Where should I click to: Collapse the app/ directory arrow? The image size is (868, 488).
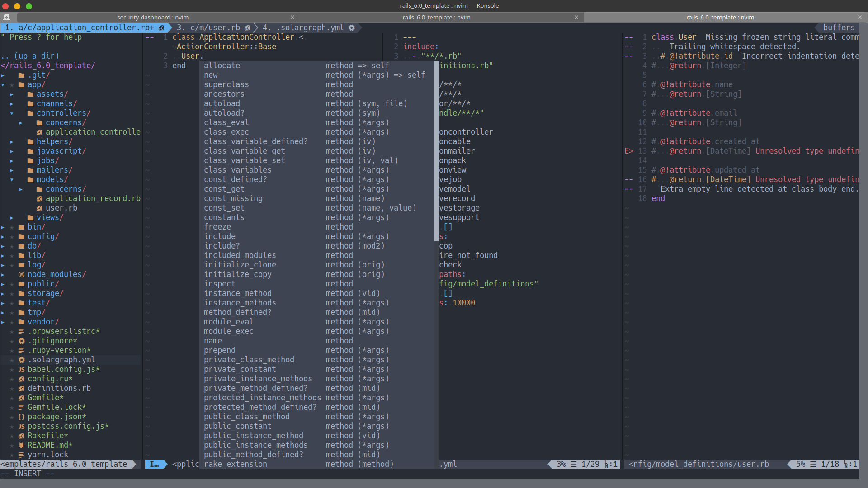[x=3, y=85]
